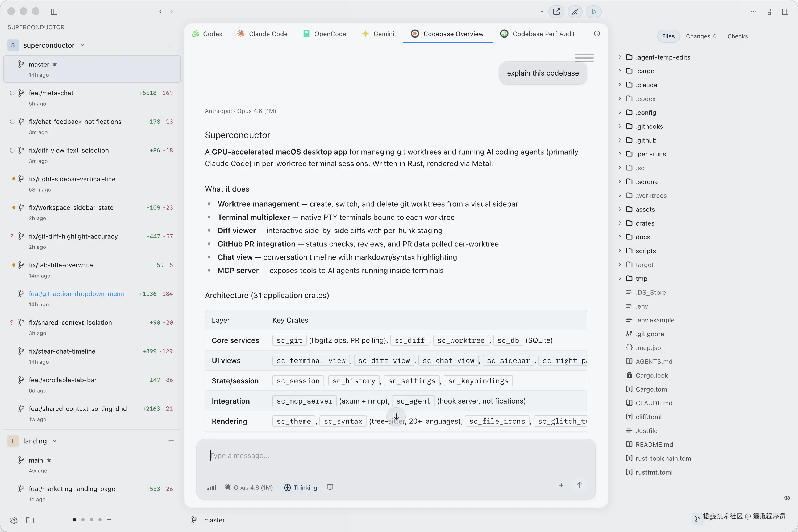Open the feat/git-action-dropdown-menu branch
Screen dimensions: 798x532
[76, 293]
